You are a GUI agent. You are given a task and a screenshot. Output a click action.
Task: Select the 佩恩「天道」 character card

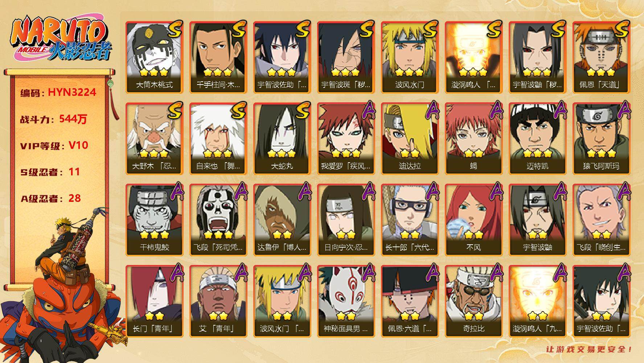(x=601, y=57)
